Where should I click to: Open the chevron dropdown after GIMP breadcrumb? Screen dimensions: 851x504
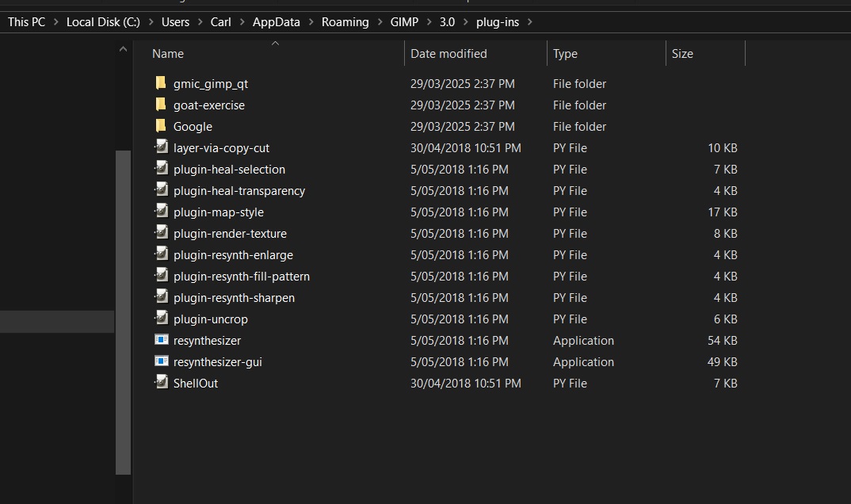[x=429, y=22]
